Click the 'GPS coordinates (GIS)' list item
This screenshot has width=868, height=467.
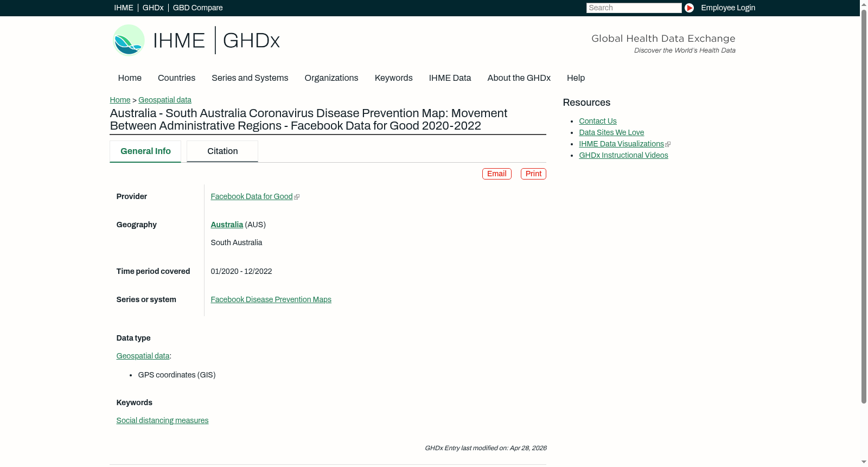[177, 375]
